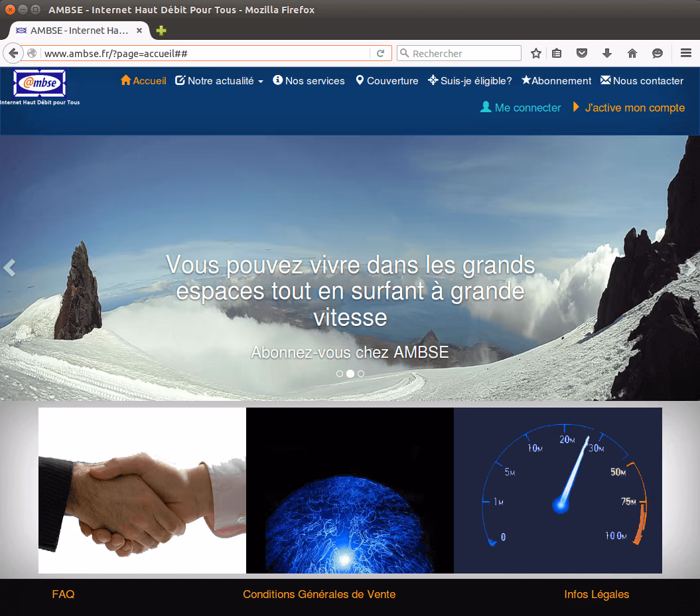This screenshot has width=700, height=616.
Task: Click 'Abonnez-vous chez AMBSE' carousel caption
Action: (x=350, y=352)
